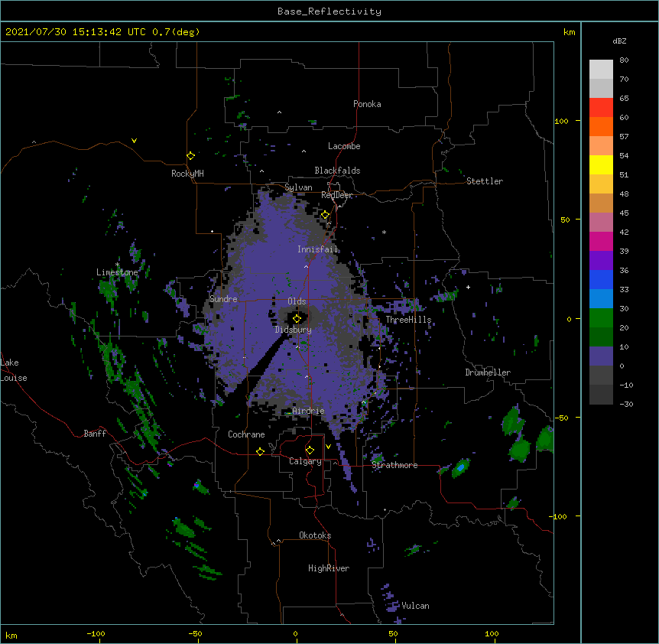Pick the light gray 70-80 dBZ legend swatch
Image resolution: width=659 pixels, height=644 pixels.
(x=601, y=70)
